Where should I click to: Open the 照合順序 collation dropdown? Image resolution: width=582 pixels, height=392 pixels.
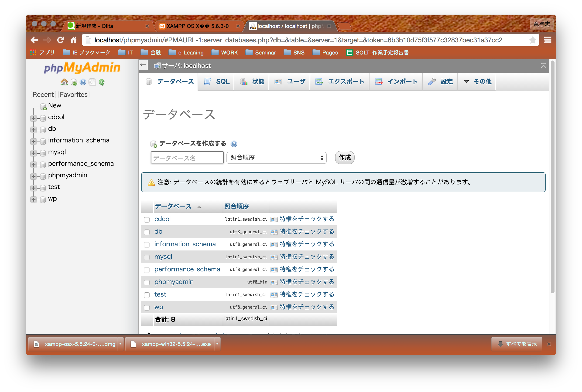pyautogui.click(x=276, y=158)
